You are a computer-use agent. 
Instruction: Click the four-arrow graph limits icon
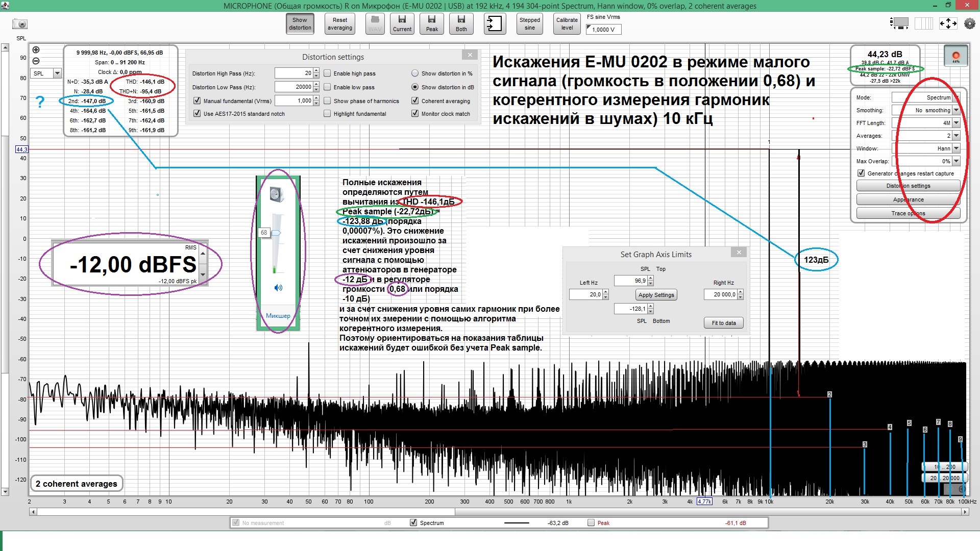(x=948, y=23)
